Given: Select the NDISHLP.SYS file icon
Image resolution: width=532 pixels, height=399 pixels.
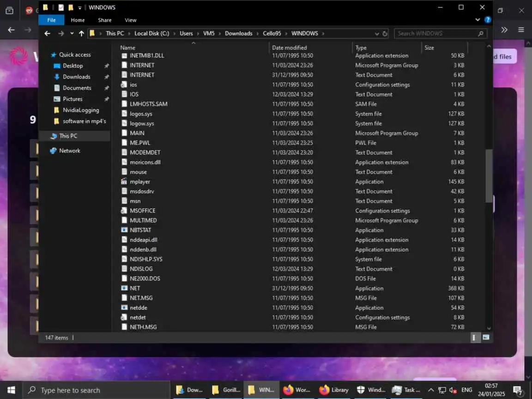Looking at the screenshot, I should click(124, 259).
